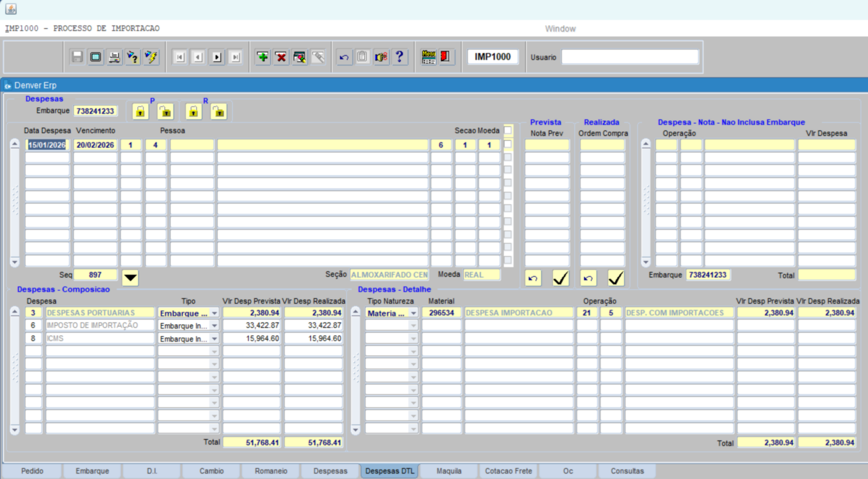Click the closed padlock under P
The height and width of the screenshot is (479, 868).
point(140,112)
